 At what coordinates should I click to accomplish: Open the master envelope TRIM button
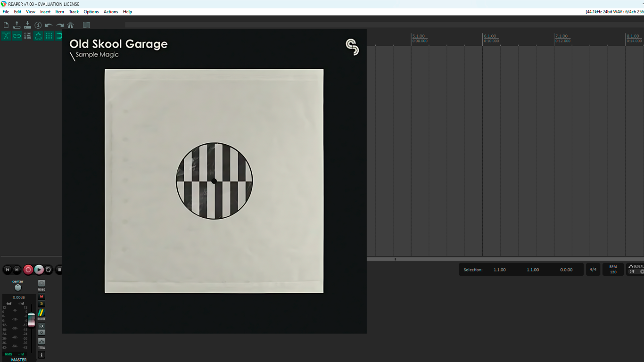pyautogui.click(x=41, y=341)
